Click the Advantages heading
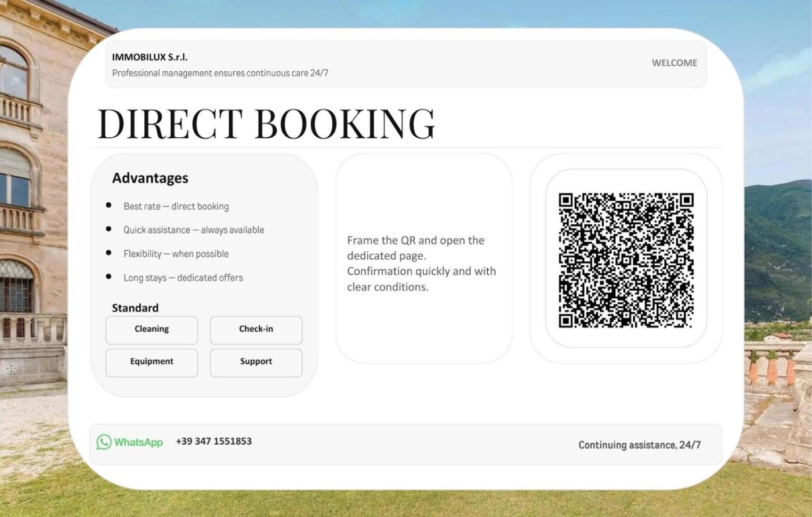Viewport: 812px width, 517px height. [150, 178]
